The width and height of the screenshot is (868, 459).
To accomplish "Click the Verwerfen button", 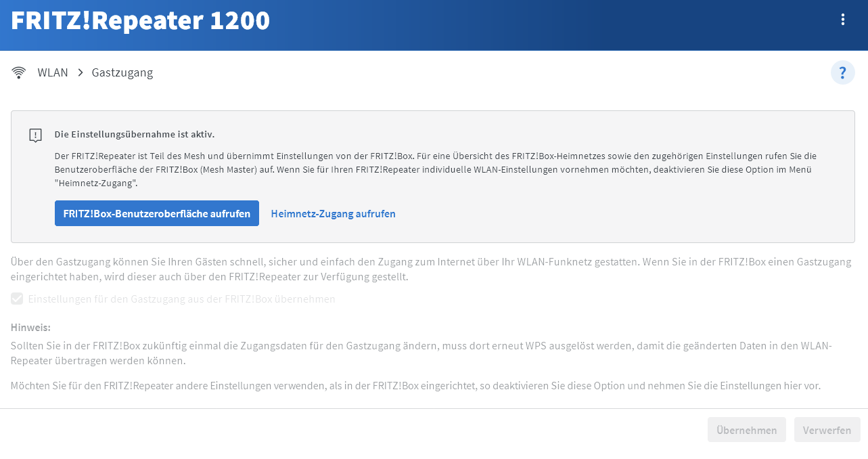I will point(827,430).
